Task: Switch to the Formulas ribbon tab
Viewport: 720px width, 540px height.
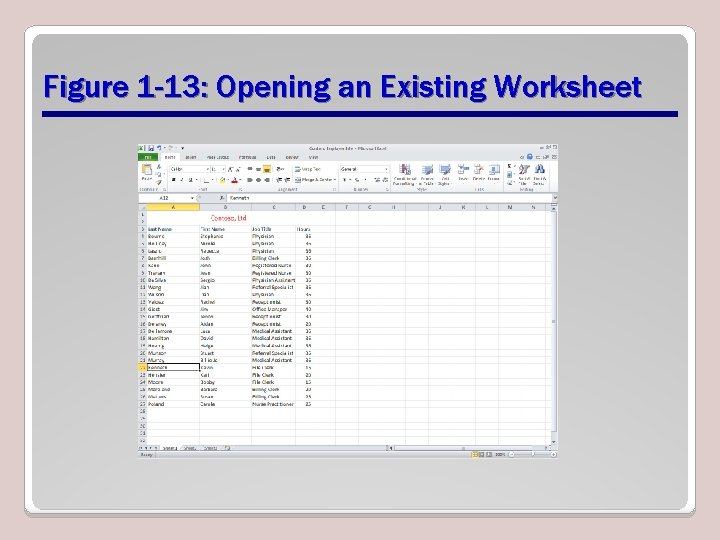Action: click(x=248, y=157)
